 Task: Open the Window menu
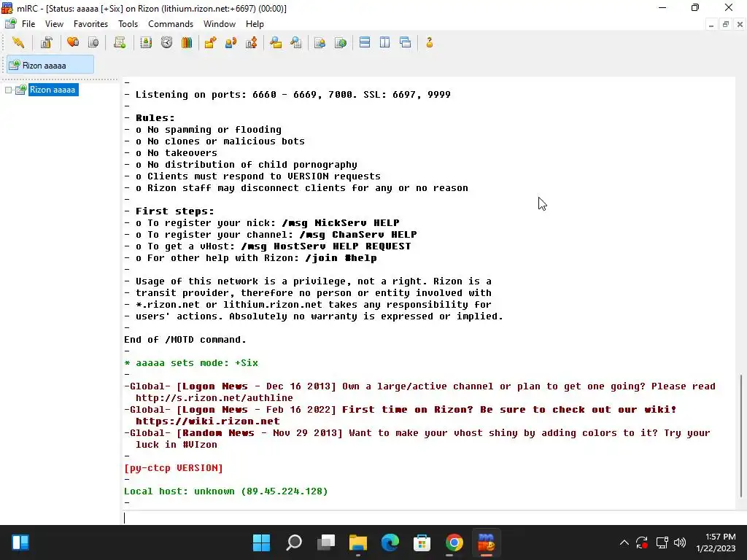coord(219,24)
